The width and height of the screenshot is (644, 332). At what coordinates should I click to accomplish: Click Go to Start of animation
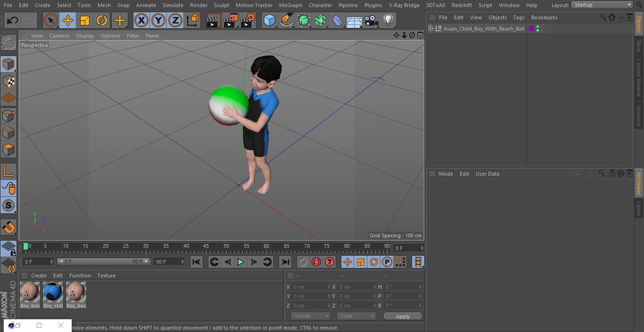click(197, 262)
